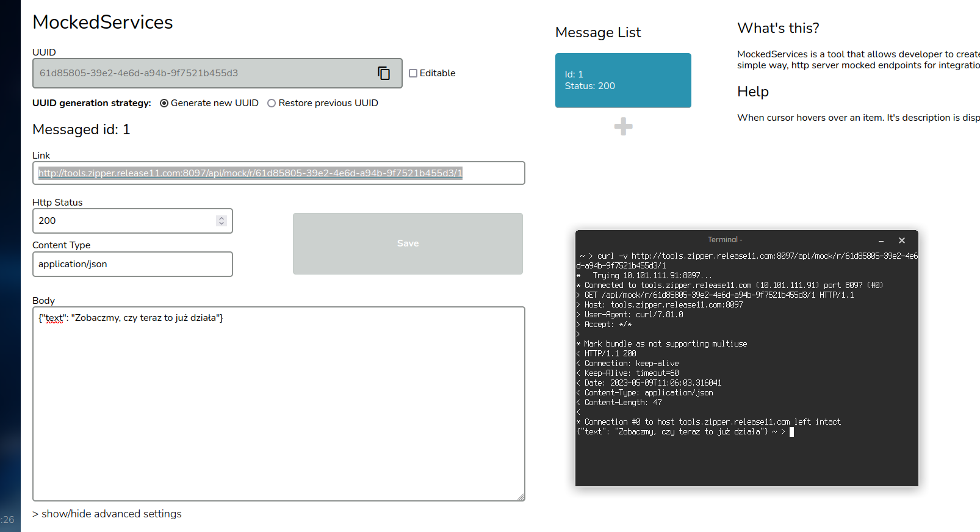Screen dimensions: 980x532
Task: Expand show/hide advanced settings
Action: [107, 514]
